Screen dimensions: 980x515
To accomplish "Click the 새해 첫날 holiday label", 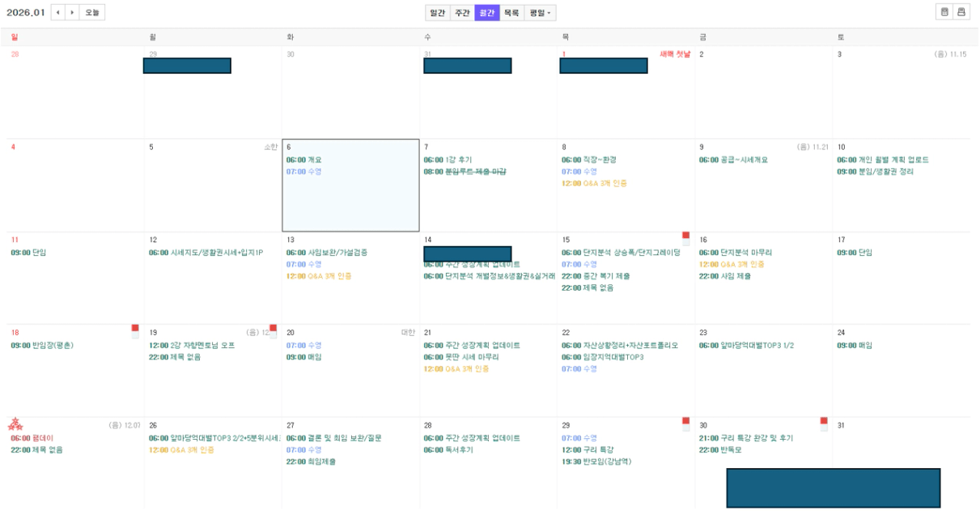I will [675, 54].
